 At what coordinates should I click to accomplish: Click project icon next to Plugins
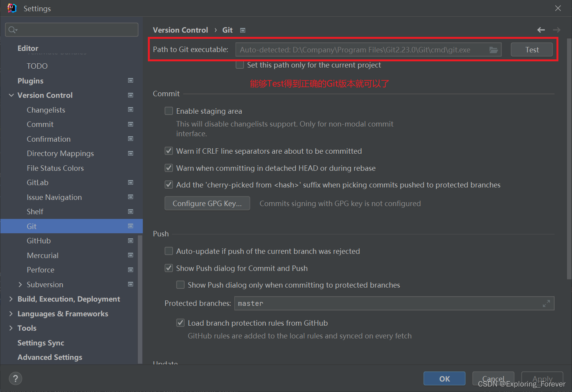(x=131, y=80)
